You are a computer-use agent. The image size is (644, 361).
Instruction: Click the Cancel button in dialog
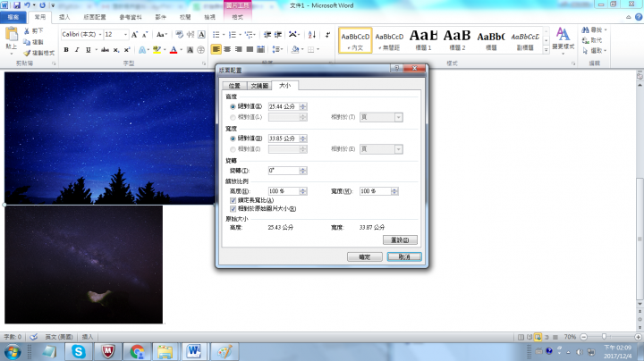tap(404, 256)
